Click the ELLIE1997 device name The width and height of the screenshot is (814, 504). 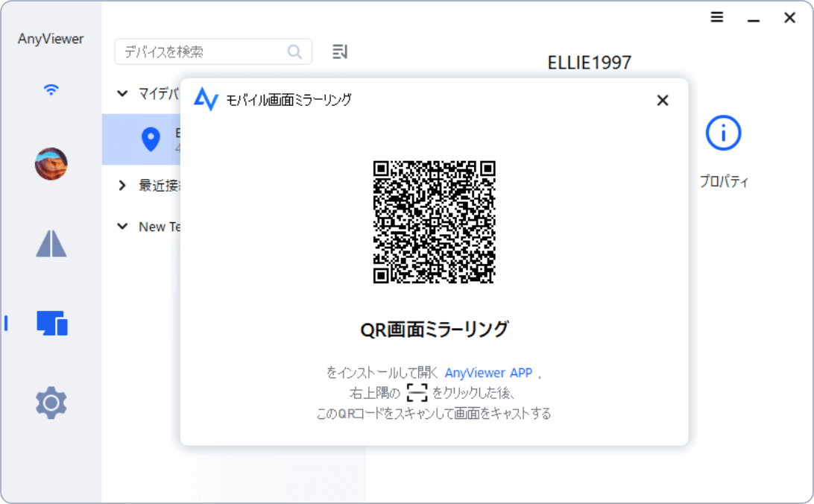(x=589, y=63)
